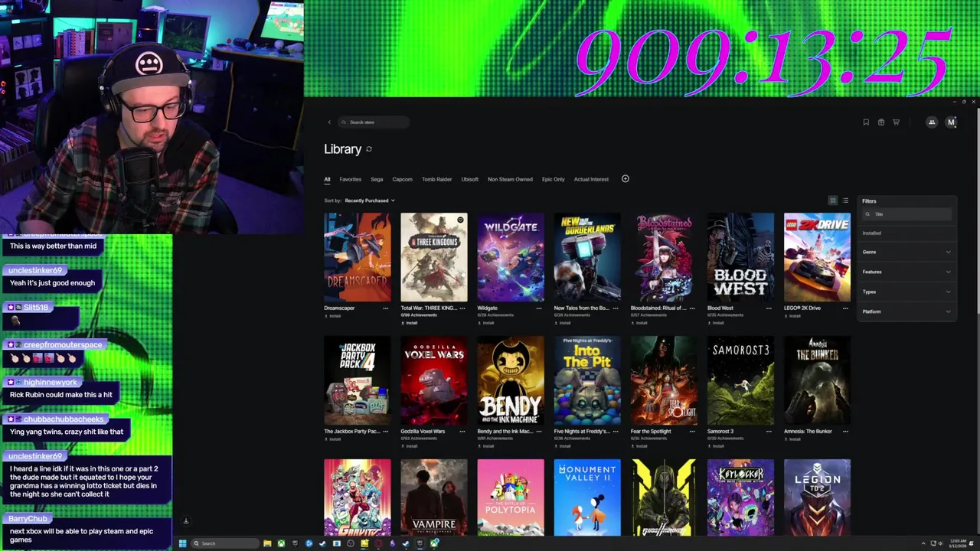Open three-dot menu for Samorost 3
Image resolution: width=980 pixels, height=551 pixels.
(x=768, y=432)
